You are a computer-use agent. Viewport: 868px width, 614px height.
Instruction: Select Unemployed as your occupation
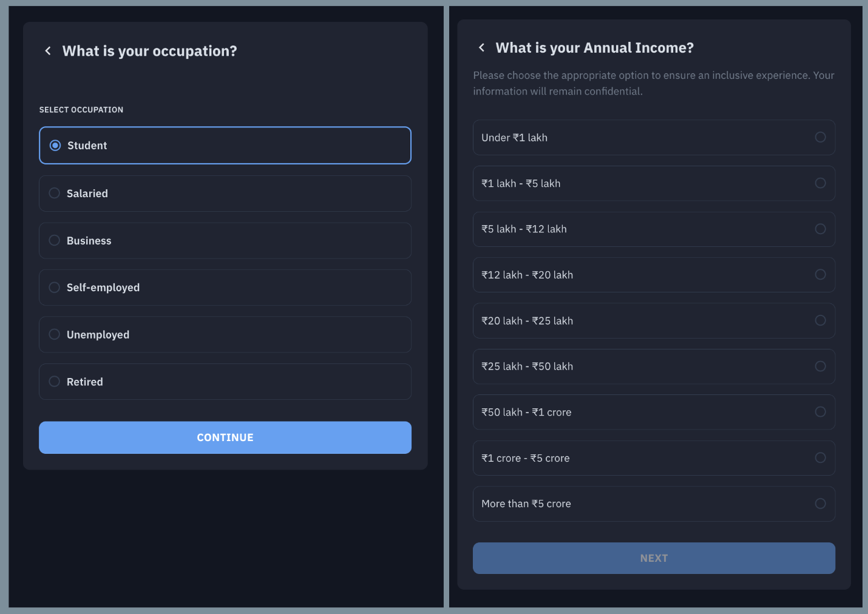[x=55, y=334]
